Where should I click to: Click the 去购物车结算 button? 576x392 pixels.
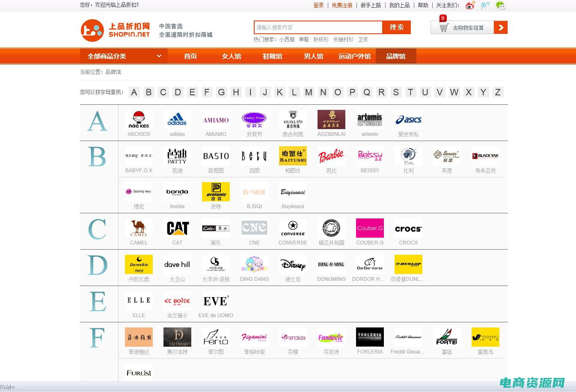coord(468,28)
